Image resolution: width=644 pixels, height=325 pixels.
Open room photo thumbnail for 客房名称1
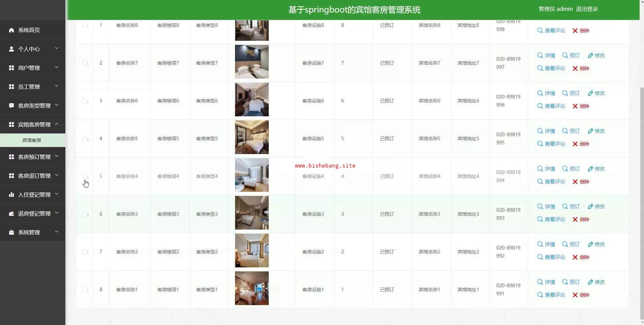[252, 288]
